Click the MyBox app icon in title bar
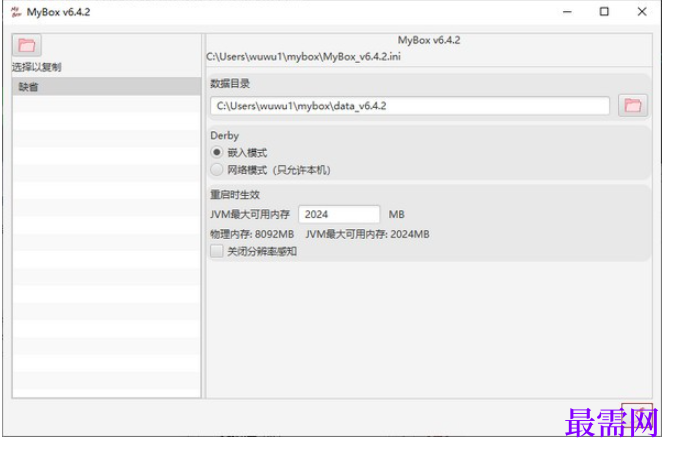 click(x=16, y=12)
